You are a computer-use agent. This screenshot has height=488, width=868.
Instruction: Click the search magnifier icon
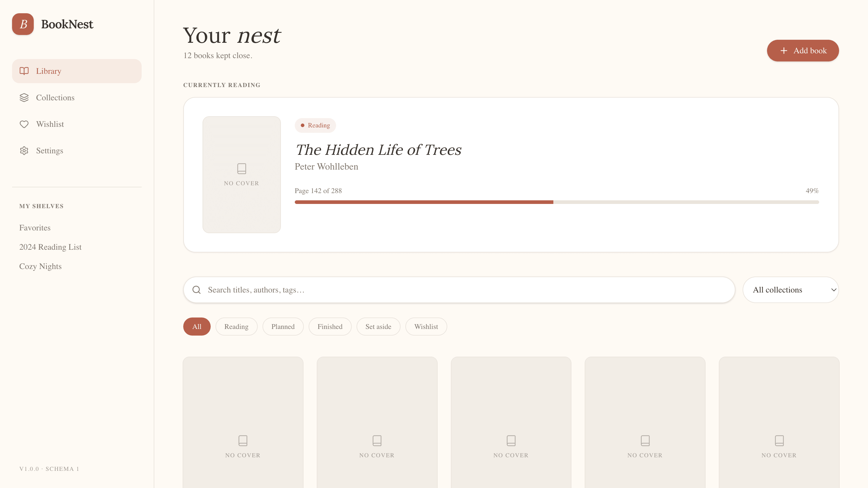pos(197,290)
